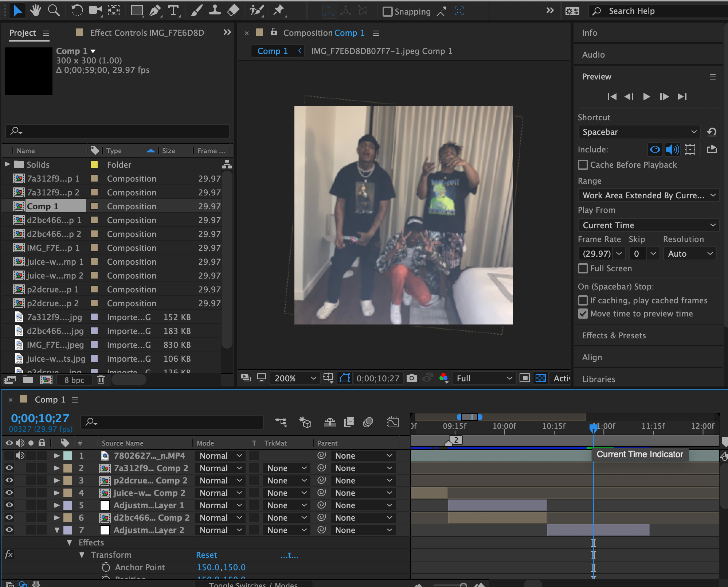Click the Graph Editor icon in timeline
Image resolution: width=728 pixels, height=587 pixels.
tap(393, 422)
